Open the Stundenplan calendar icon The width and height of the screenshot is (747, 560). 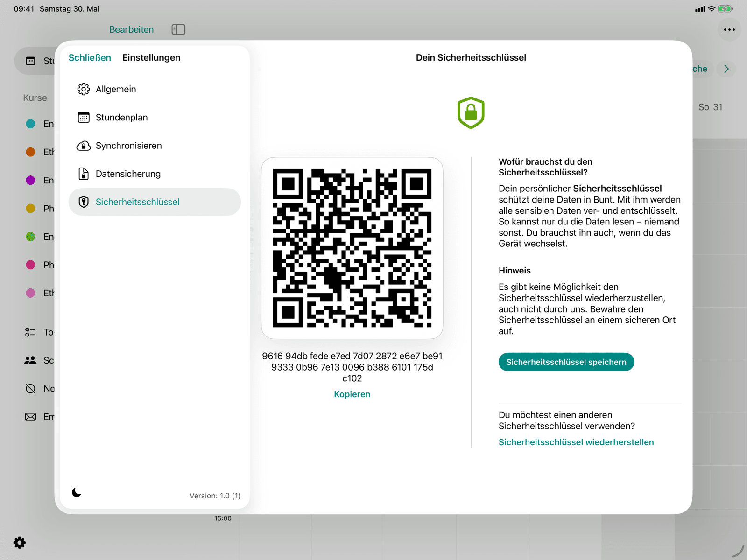[84, 118]
